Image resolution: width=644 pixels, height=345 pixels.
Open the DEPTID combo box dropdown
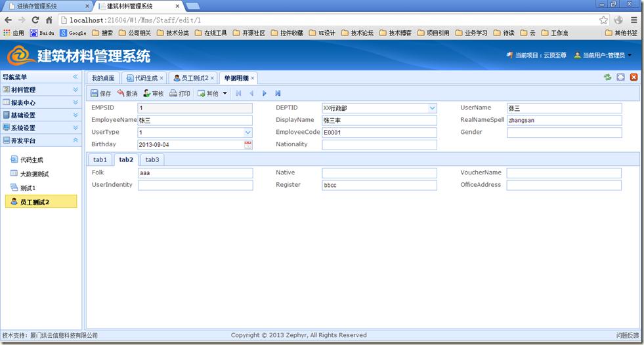[x=432, y=108]
